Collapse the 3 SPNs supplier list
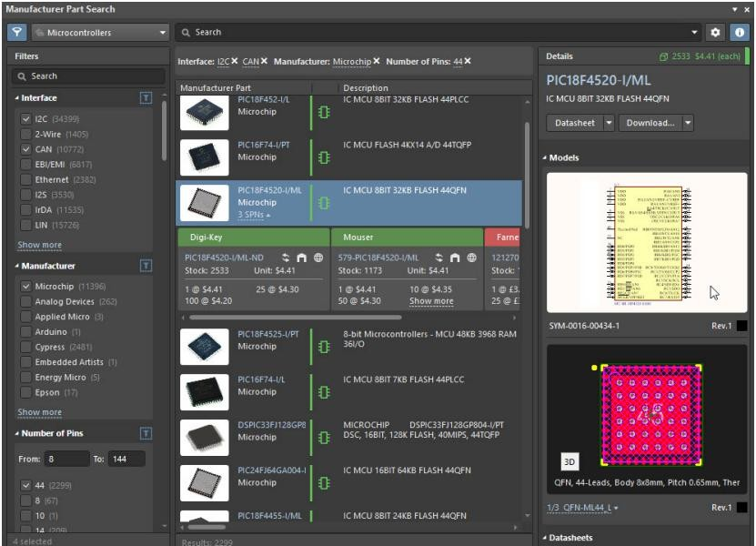The width and height of the screenshot is (756, 546). coord(254,215)
